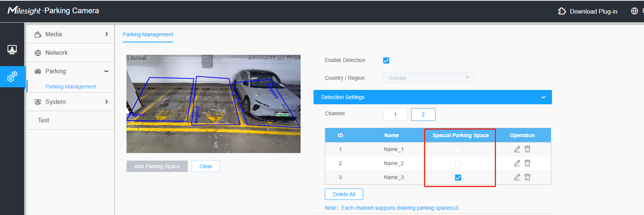Uncheck Special Parking Space for Name_3
644x215 pixels.
tap(458, 178)
